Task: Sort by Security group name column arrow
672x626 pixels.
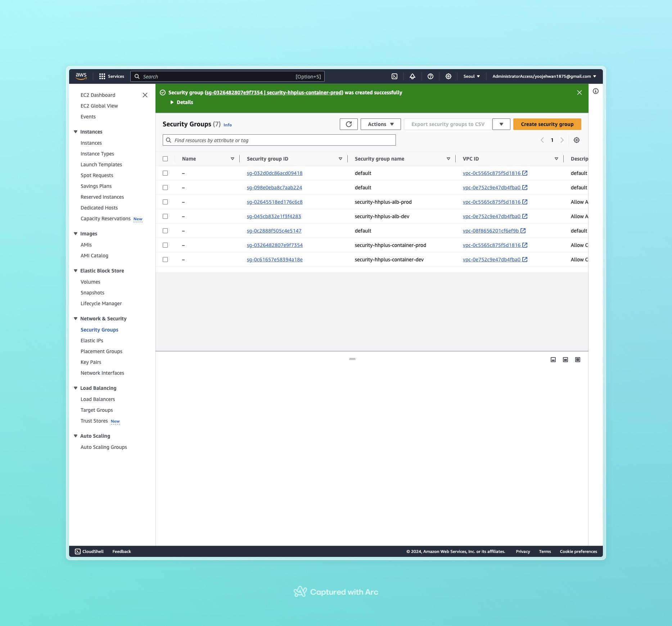Action: click(x=448, y=159)
